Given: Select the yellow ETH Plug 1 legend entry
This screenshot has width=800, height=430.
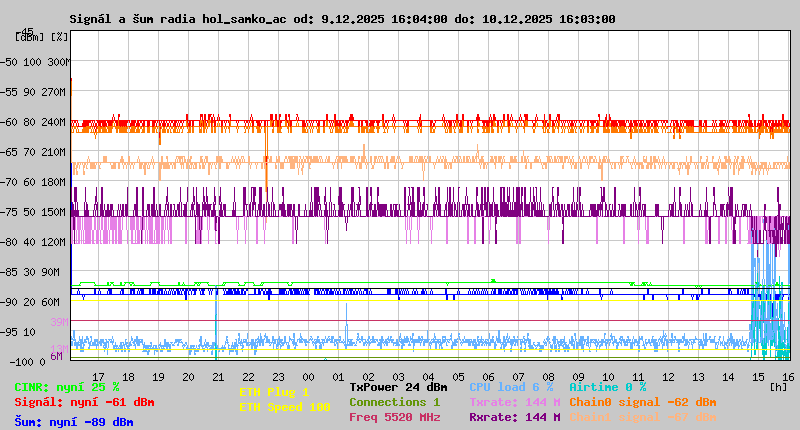Looking at the screenshot, I should tap(274, 392).
